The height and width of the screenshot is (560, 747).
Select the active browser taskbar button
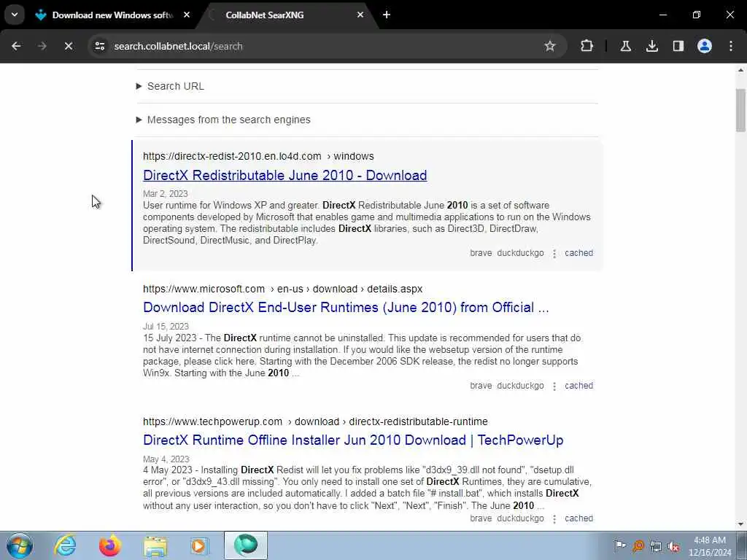click(246, 545)
